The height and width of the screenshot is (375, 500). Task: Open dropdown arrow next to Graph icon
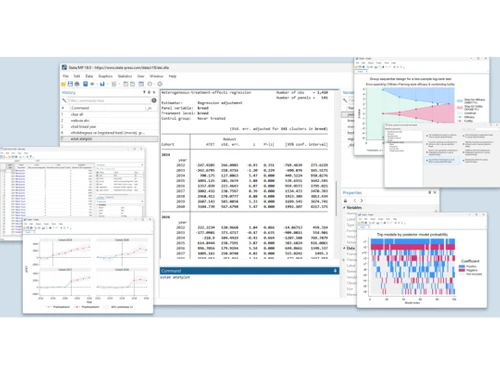106,84
